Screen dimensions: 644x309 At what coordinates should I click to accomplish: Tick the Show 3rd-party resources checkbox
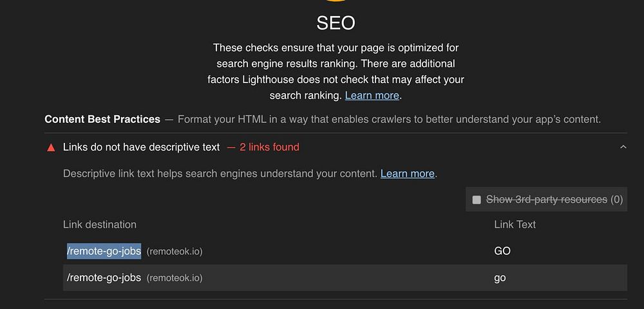tap(477, 200)
